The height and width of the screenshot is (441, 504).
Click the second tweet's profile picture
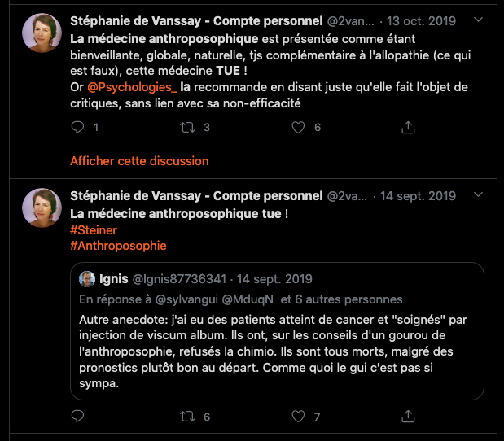pos(41,211)
